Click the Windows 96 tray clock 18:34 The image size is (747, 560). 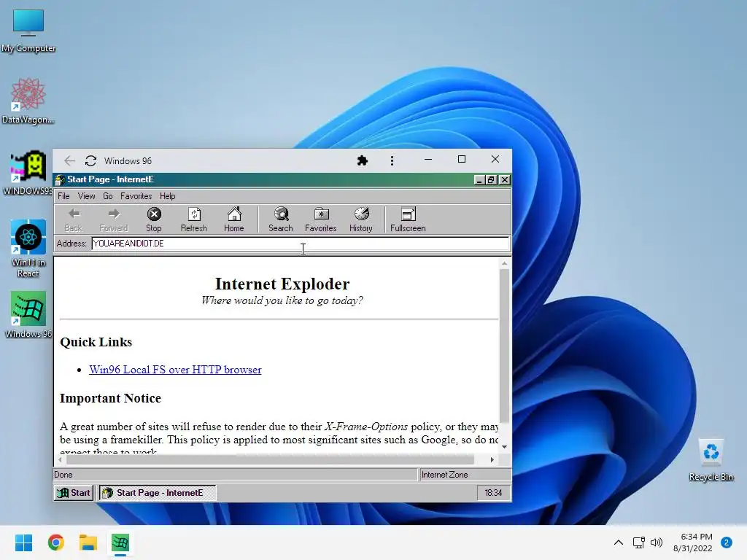click(x=493, y=493)
